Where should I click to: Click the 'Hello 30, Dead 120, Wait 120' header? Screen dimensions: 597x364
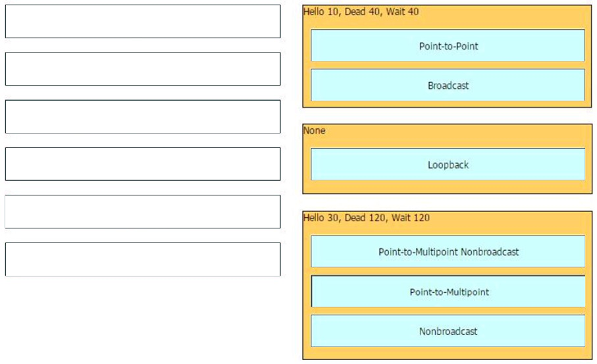(366, 218)
